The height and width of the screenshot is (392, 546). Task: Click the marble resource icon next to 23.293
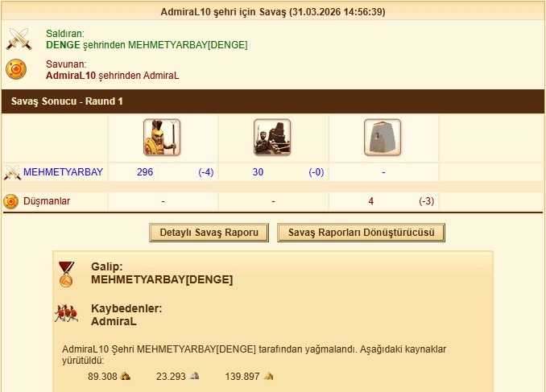pyautogui.click(x=194, y=376)
